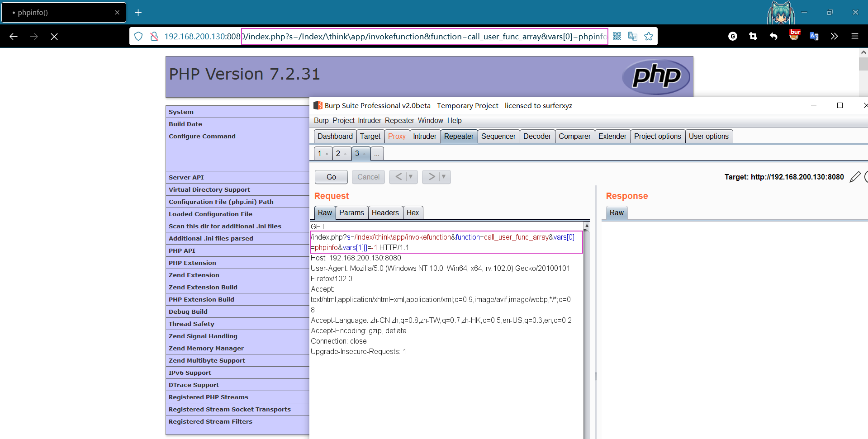The width and height of the screenshot is (868, 439).
Task: Open the Project menu in Burp Suite
Action: pos(343,120)
